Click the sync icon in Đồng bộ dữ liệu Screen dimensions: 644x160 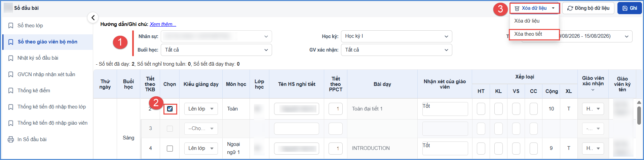[x=570, y=8]
